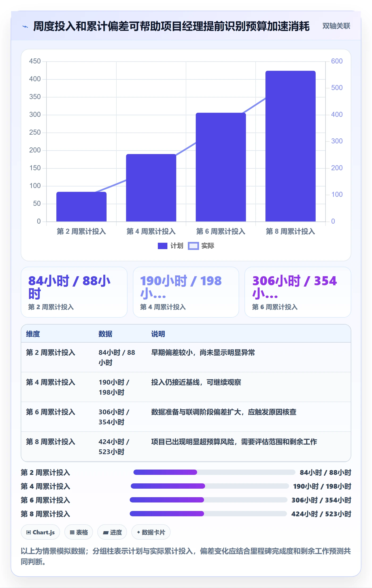Click the 第 4 周累计投入 chart bar
This screenshot has width=372, height=588.
pos(151,188)
